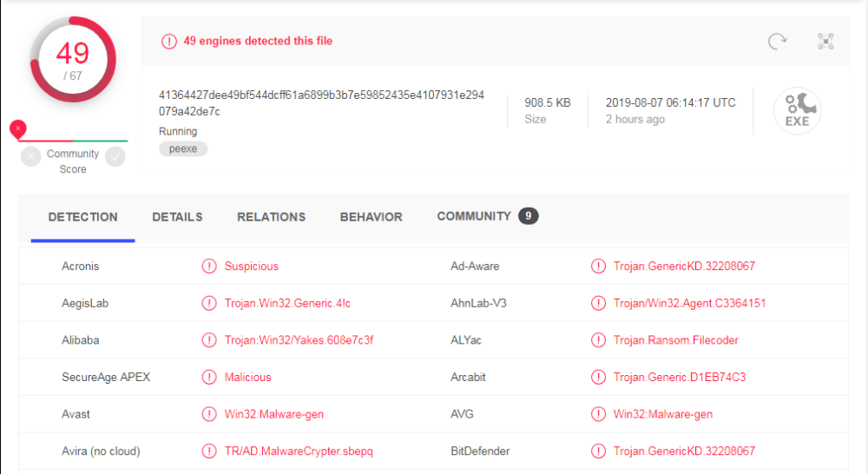Click the Acronis Suspicious warning icon
Image resolution: width=868 pixels, height=474 pixels.
pyautogui.click(x=209, y=267)
